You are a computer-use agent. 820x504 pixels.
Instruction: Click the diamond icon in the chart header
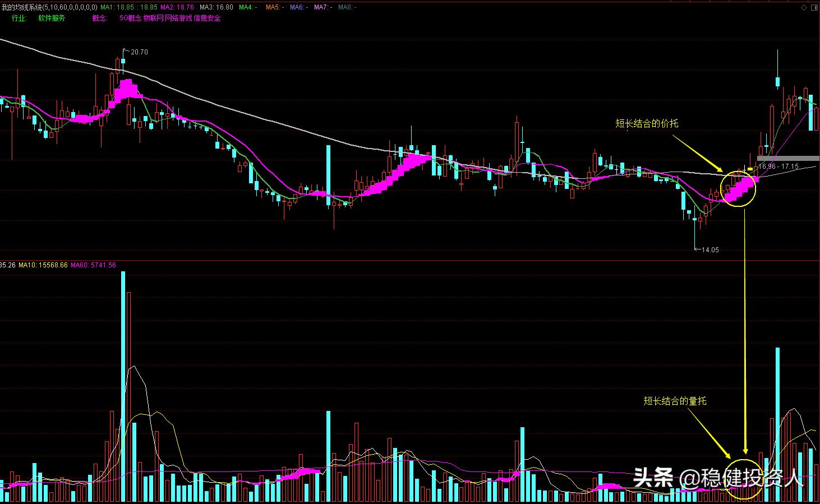[x=805, y=7]
